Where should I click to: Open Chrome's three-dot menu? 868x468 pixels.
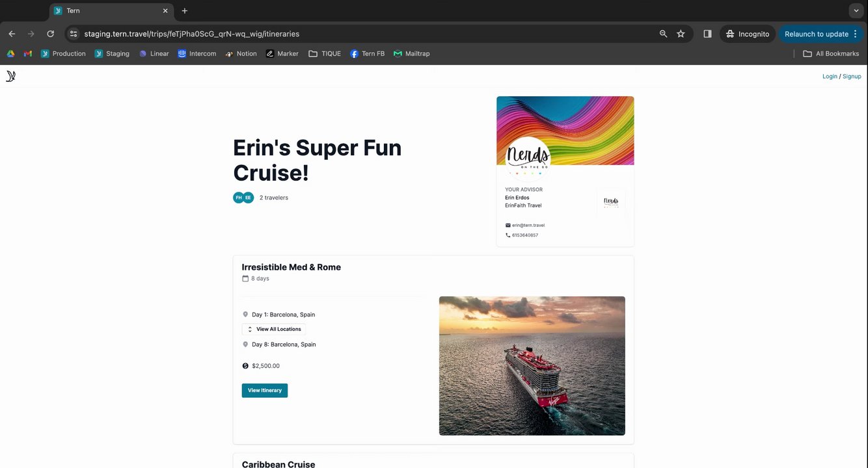855,34
